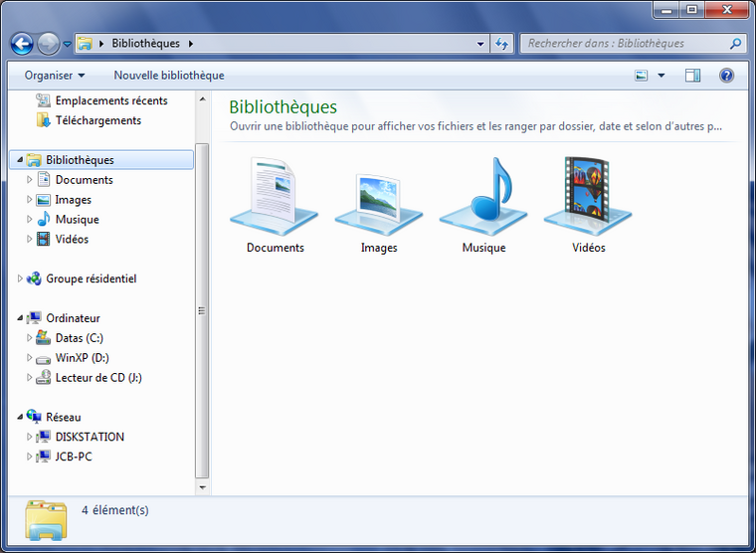
Task: Click the WinXP (D:) drive icon
Action: 44,359
